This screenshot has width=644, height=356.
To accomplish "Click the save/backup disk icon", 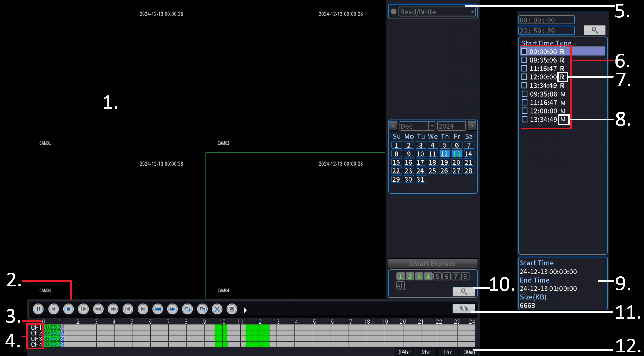I will 232,309.
